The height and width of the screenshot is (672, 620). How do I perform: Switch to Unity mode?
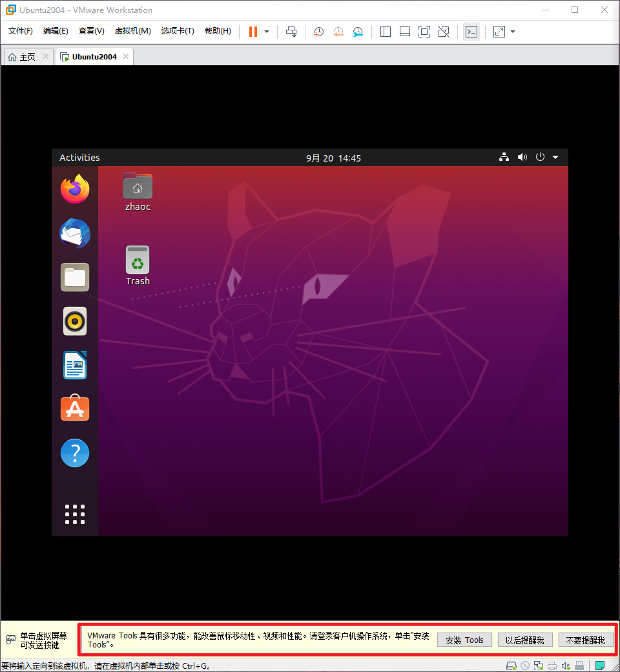pos(444,31)
